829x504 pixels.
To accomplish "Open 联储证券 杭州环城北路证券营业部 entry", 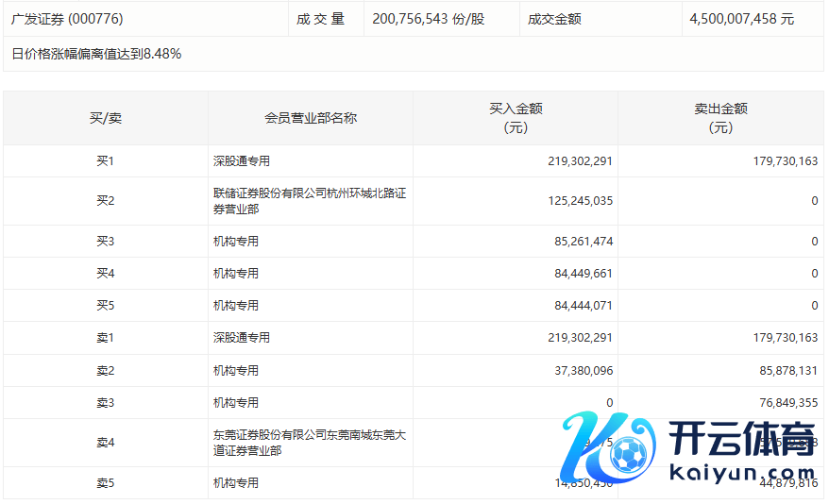I will coord(309,201).
